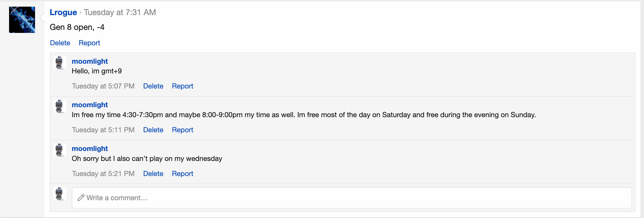The width and height of the screenshot is (644, 218).
Task: Click moomlight's avatar beside the wednesday comment
Action: click(x=59, y=150)
